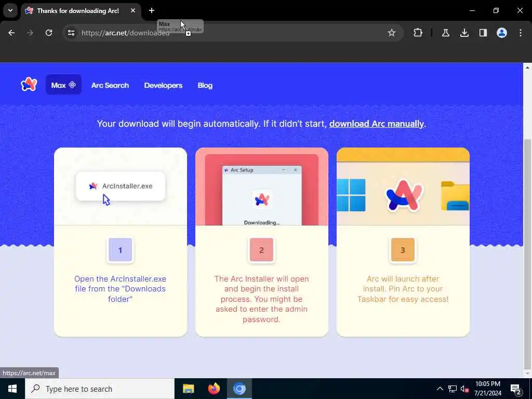
Task: Open Chrome three-dot menu
Action: pos(521,33)
